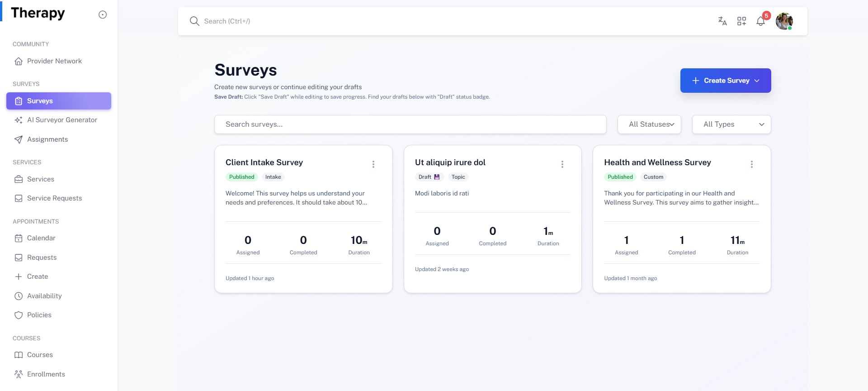Click the Intake type badge
868x391 pixels.
[273, 177]
